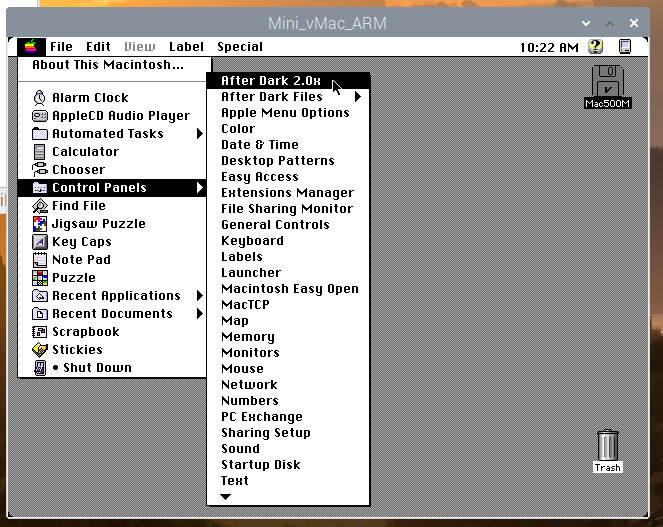The height and width of the screenshot is (527, 663).
Task: Open the Special menu
Action: [240, 47]
